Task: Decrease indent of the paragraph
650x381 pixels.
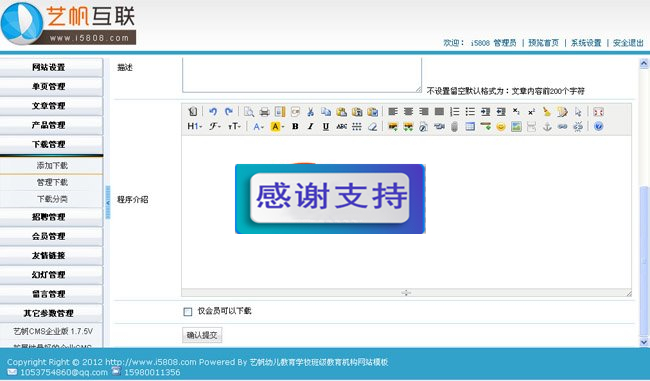Action: pyautogui.click(x=501, y=112)
